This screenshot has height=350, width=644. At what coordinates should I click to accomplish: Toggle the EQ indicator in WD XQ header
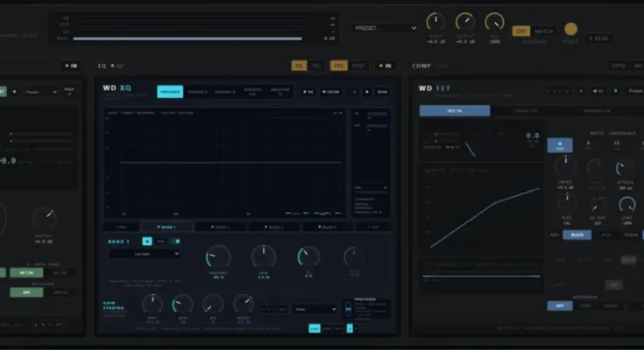click(x=308, y=92)
